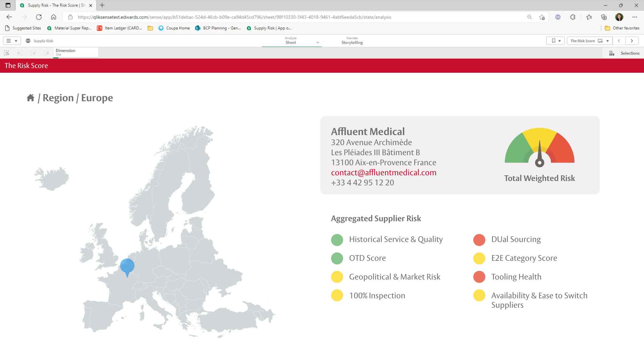Image resolution: width=644 pixels, height=362 pixels.
Task: Go to the next sheet
Action: tap(632, 41)
